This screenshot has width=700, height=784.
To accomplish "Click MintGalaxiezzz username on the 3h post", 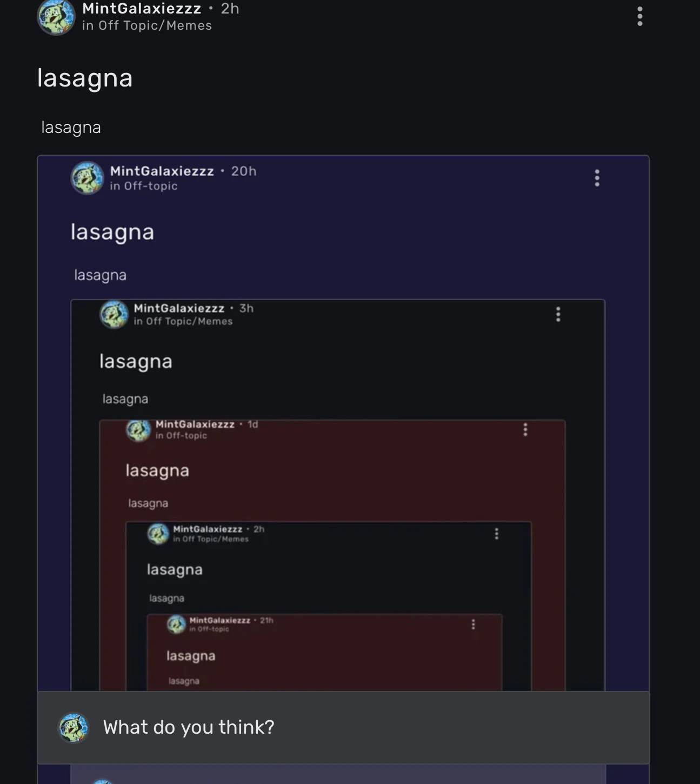I will (x=179, y=308).
